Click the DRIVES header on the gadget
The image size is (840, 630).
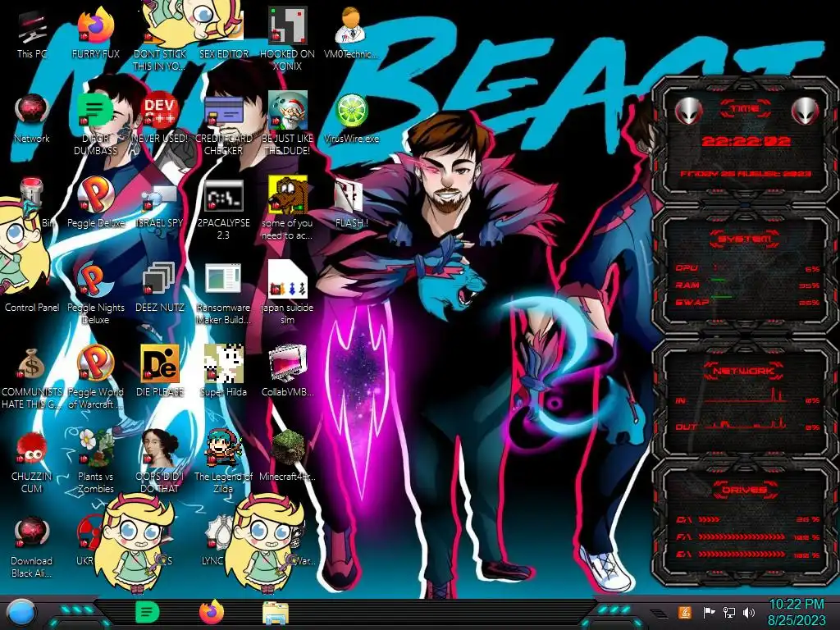(744, 490)
